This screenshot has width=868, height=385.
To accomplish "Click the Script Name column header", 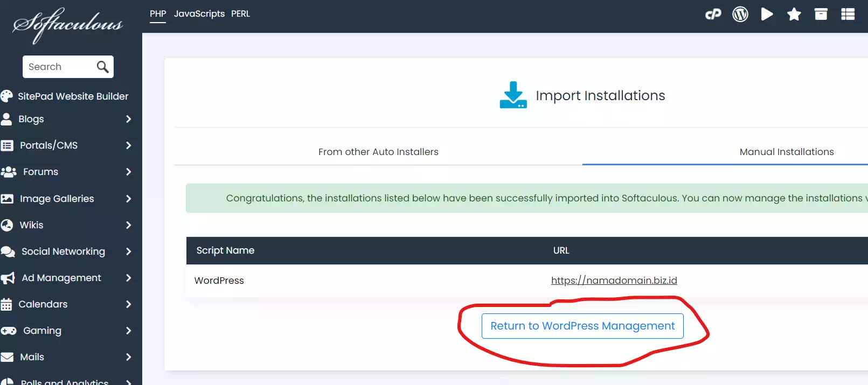I will click(x=225, y=250).
